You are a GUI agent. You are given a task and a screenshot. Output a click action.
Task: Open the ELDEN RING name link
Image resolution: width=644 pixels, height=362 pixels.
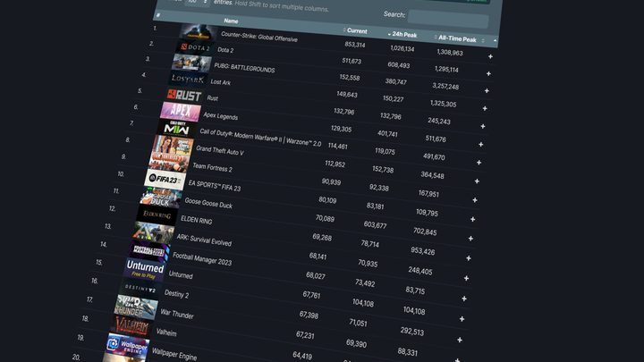pyautogui.click(x=196, y=220)
